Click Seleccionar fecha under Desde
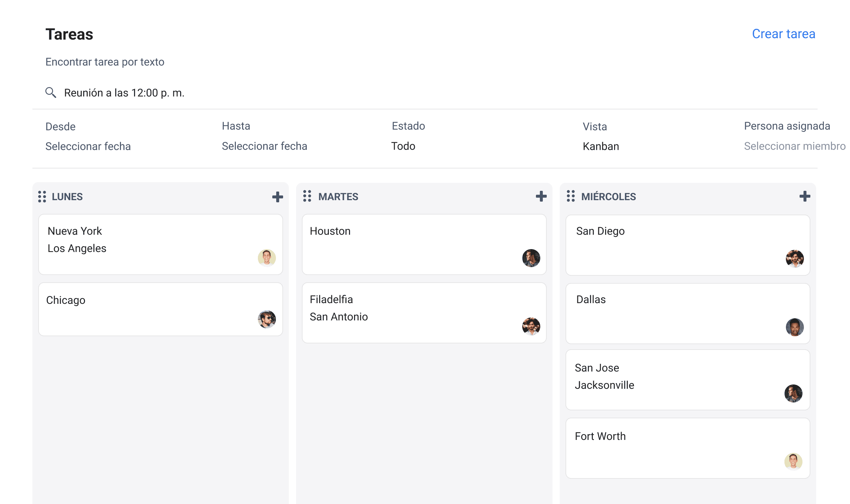 [88, 146]
